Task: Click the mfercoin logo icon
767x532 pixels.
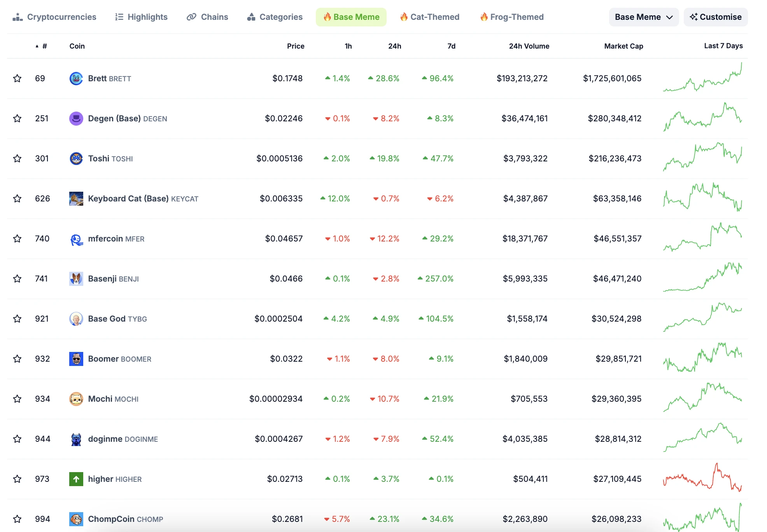Action: [x=76, y=239]
